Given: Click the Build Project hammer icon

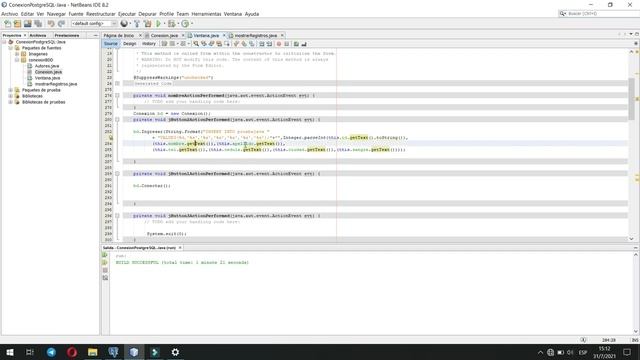Looking at the screenshot, I should point(137,24).
